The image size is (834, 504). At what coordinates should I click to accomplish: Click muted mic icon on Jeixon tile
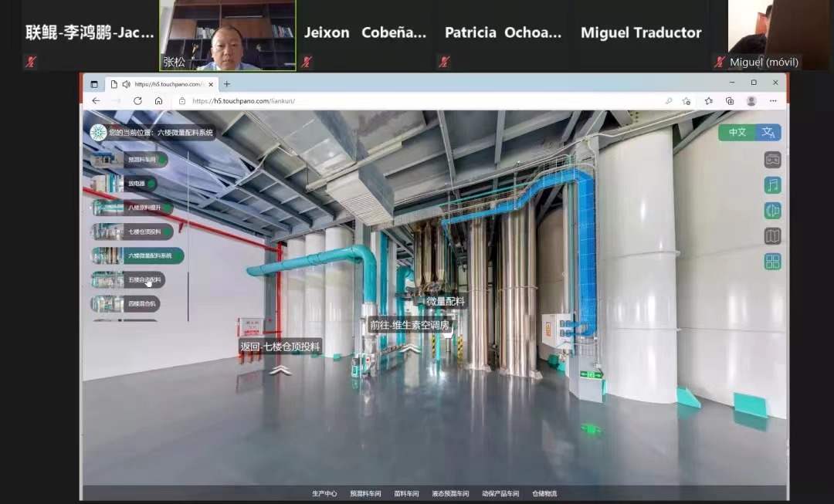pyautogui.click(x=307, y=63)
